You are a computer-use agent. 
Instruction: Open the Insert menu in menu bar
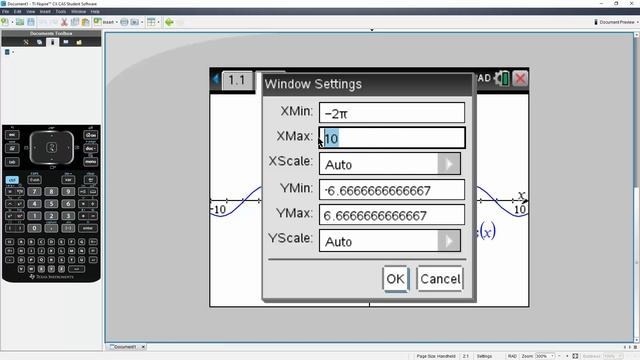tap(45, 11)
